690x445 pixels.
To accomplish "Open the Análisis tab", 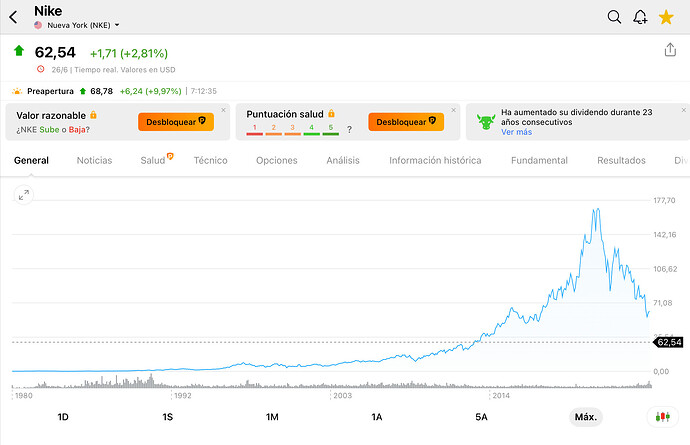I will [343, 160].
